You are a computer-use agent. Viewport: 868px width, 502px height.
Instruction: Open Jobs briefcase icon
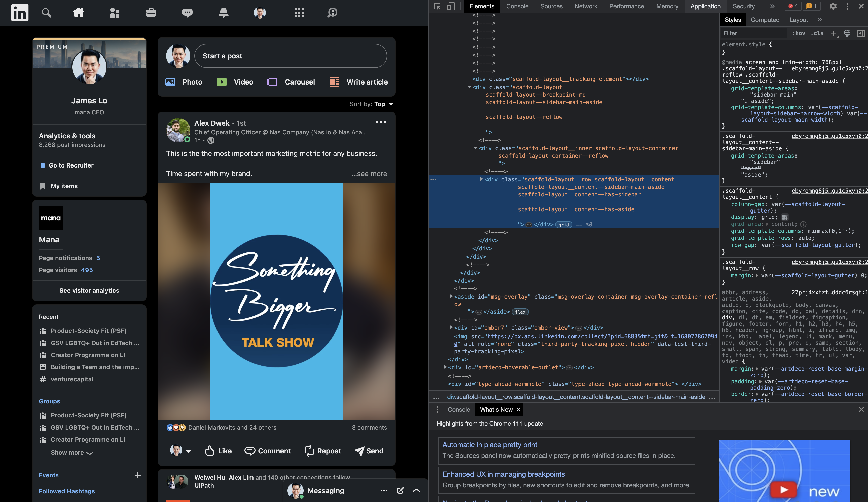(x=151, y=13)
